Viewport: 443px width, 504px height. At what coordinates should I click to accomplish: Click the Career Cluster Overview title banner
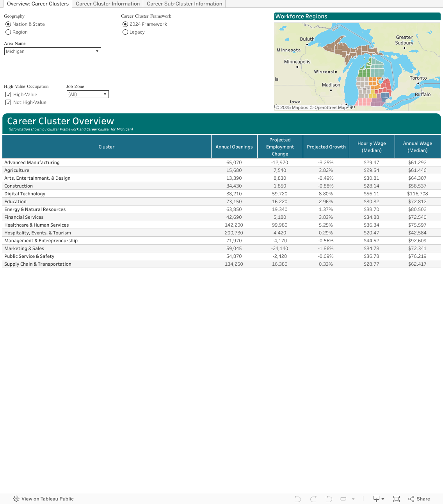click(x=221, y=124)
